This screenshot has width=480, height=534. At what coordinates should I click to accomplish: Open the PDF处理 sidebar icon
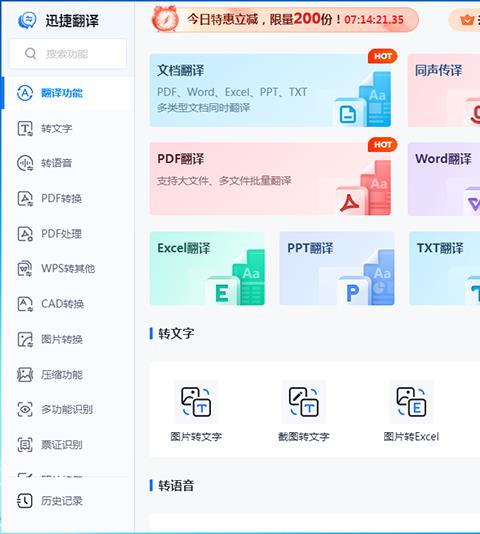click(x=25, y=234)
